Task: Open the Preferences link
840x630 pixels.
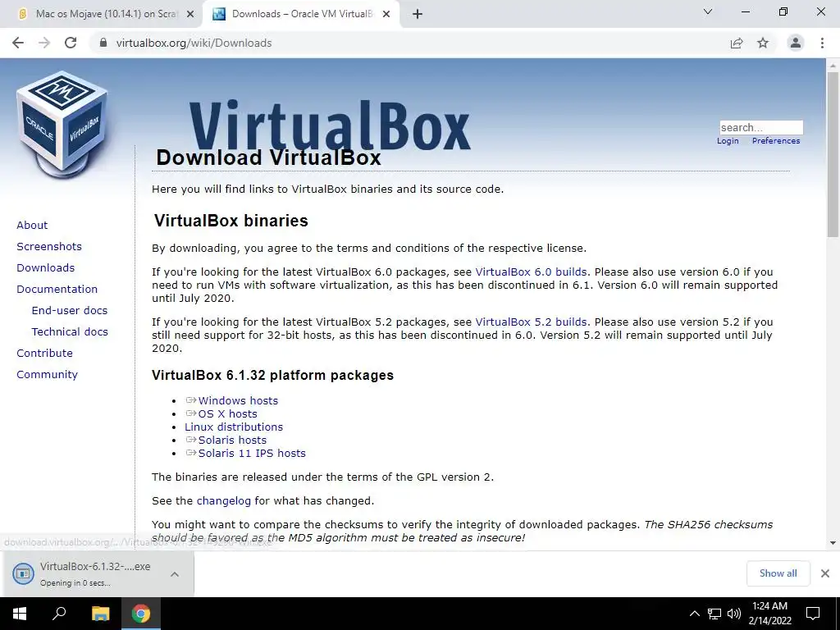Action: pyautogui.click(x=776, y=141)
